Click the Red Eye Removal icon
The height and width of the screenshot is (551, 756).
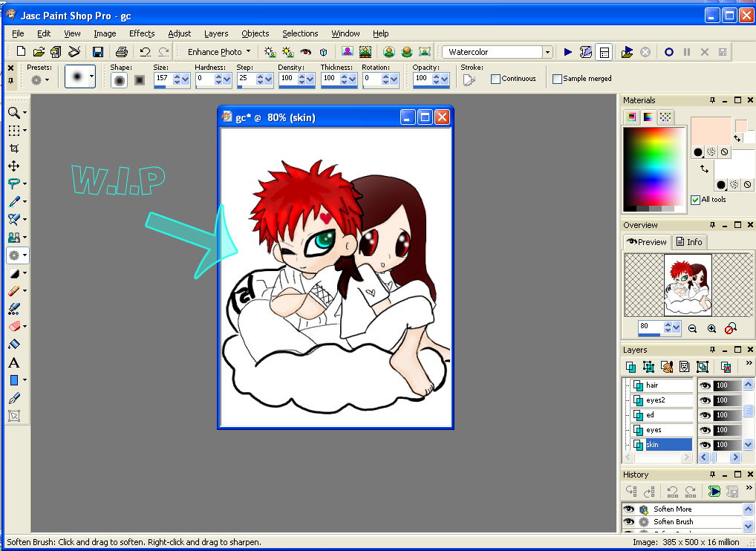click(x=305, y=51)
